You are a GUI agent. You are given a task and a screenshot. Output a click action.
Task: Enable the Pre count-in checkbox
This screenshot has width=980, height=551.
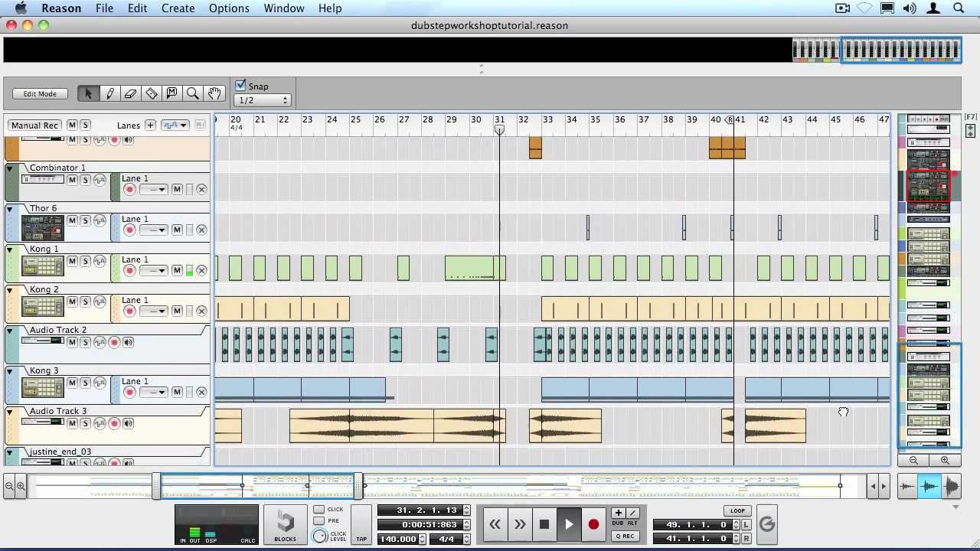[318, 521]
